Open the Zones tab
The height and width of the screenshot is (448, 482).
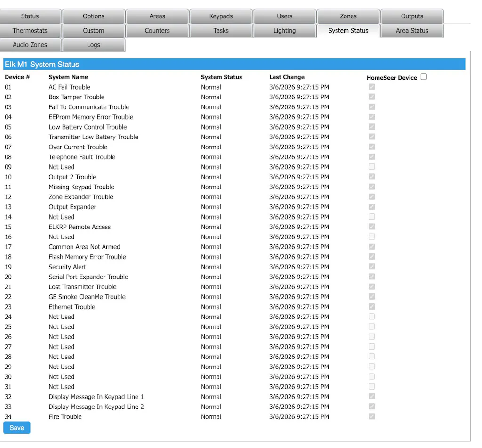tap(348, 16)
